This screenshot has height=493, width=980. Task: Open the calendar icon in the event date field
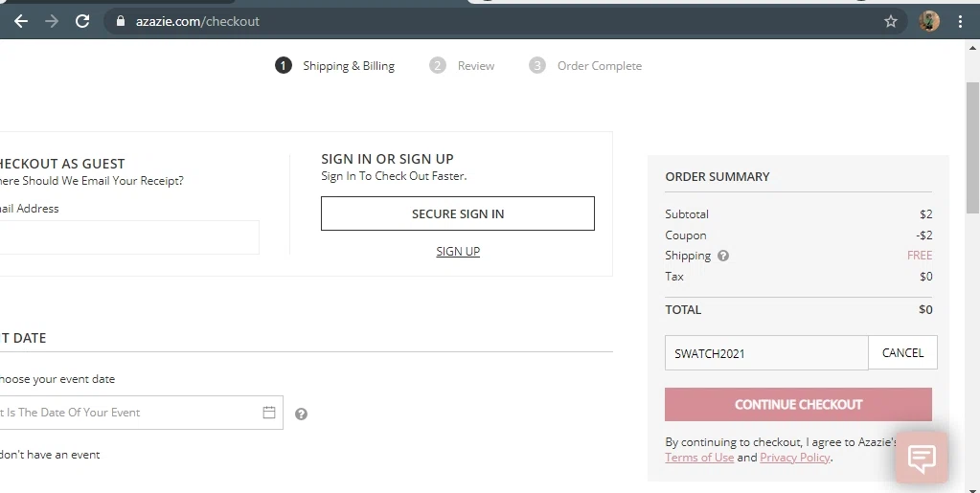pos(269,413)
